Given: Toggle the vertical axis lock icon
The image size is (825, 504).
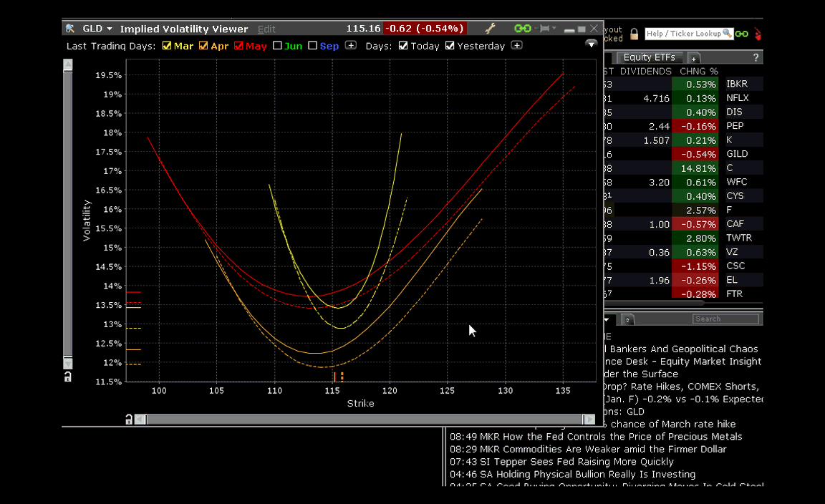Looking at the screenshot, I should point(67,377).
